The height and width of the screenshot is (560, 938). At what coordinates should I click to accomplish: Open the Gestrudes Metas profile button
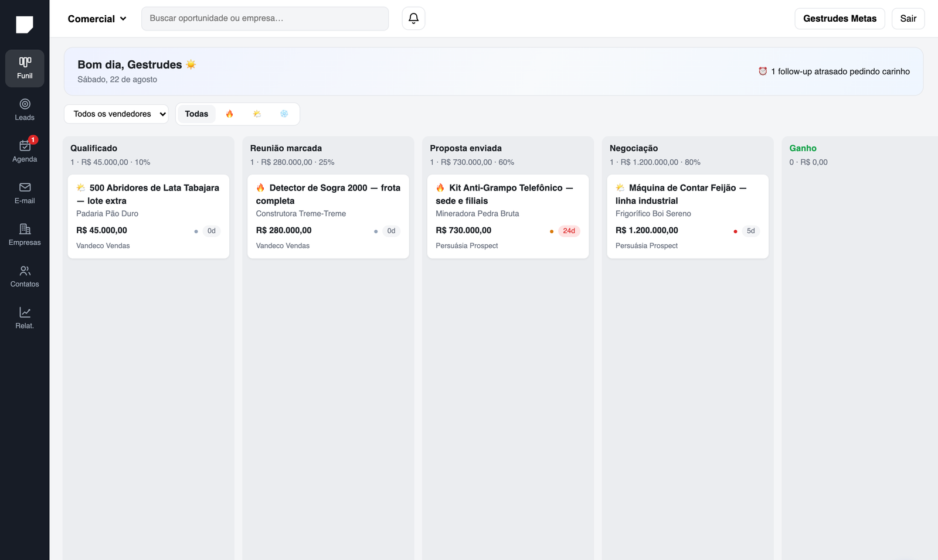pyautogui.click(x=840, y=19)
